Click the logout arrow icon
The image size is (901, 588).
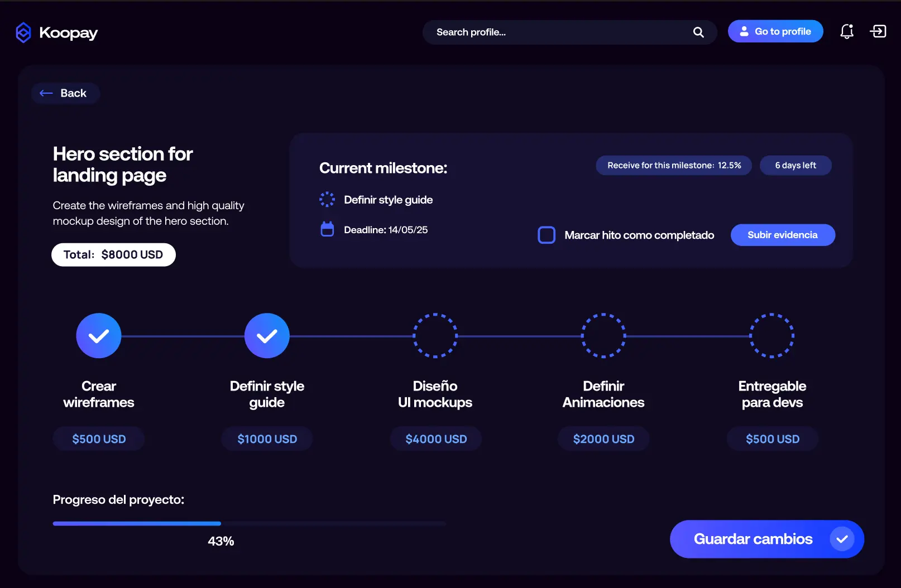878,31
